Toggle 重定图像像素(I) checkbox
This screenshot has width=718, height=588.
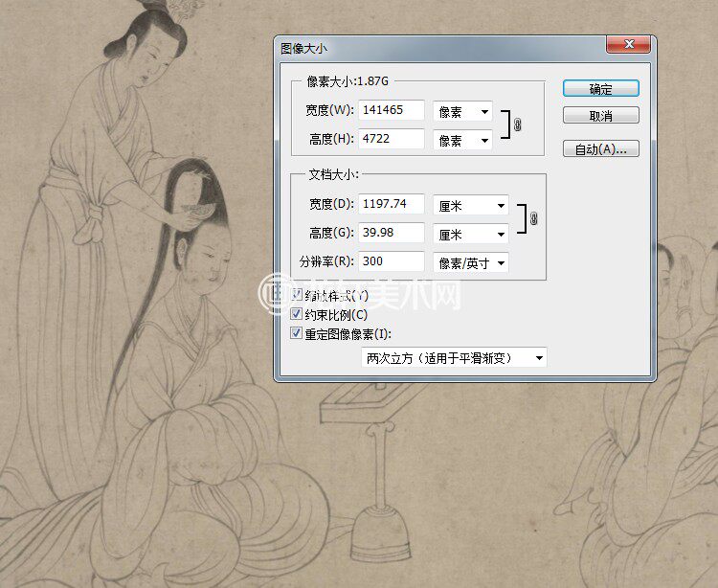pyautogui.click(x=296, y=333)
